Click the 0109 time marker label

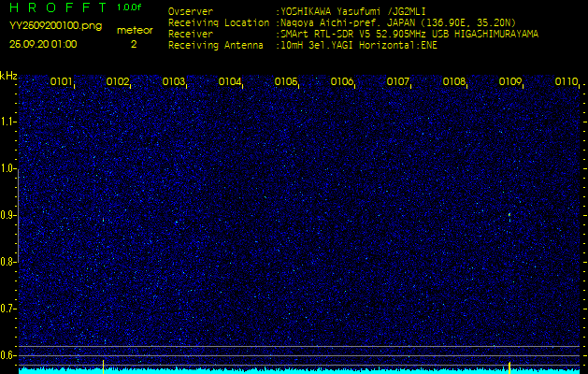[x=510, y=82]
